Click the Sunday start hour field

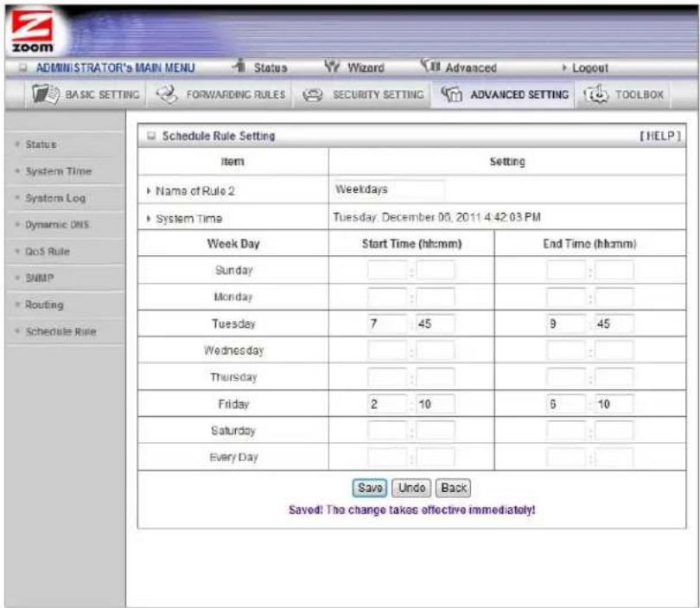[387, 271]
